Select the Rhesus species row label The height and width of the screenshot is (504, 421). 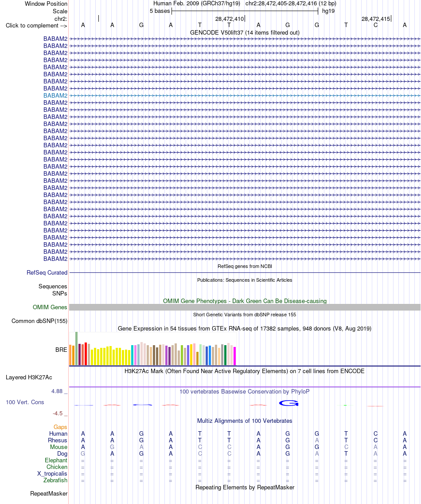coord(58,441)
